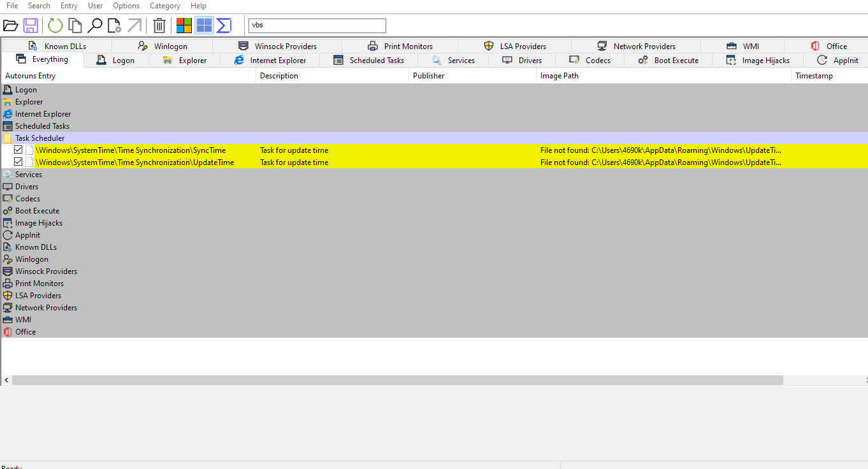
Task: Open the Category menu
Action: (x=165, y=6)
